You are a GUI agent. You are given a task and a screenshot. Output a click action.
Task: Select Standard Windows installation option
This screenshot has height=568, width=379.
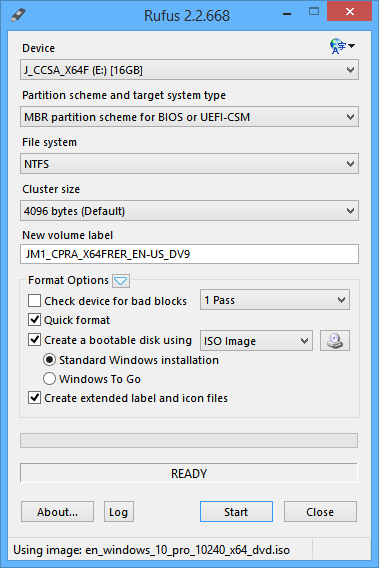point(49,360)
